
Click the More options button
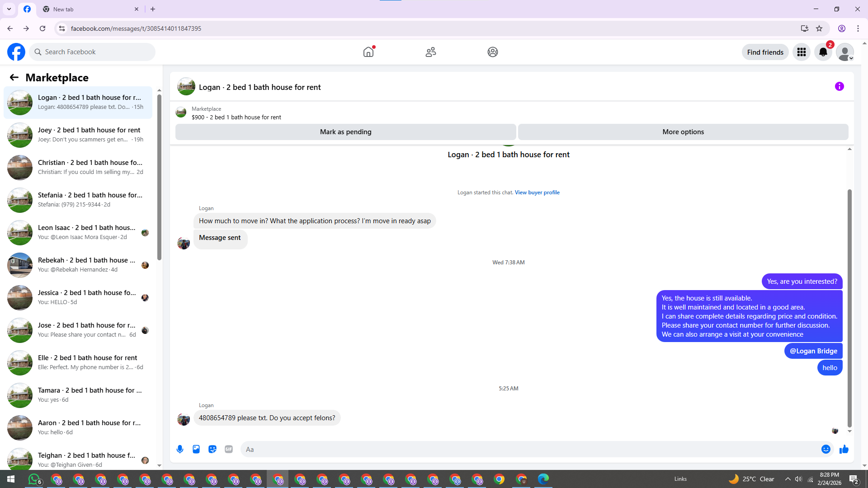pos(683,132)
